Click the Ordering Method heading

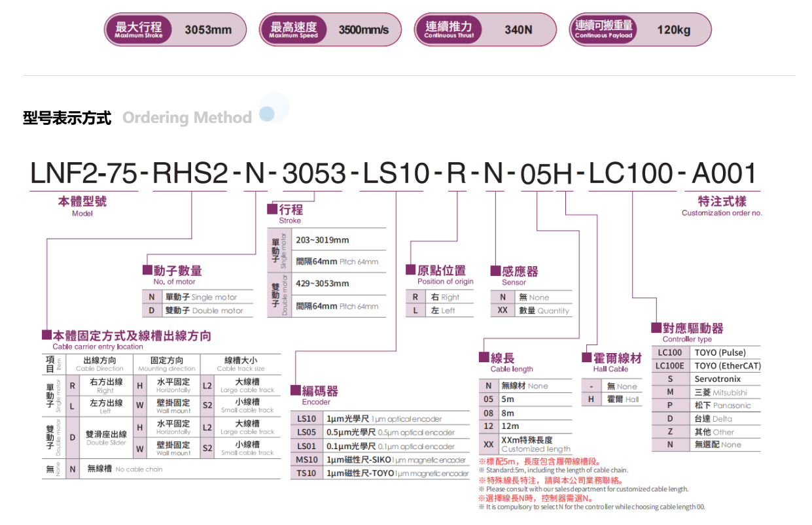click(x=187, y=118)
